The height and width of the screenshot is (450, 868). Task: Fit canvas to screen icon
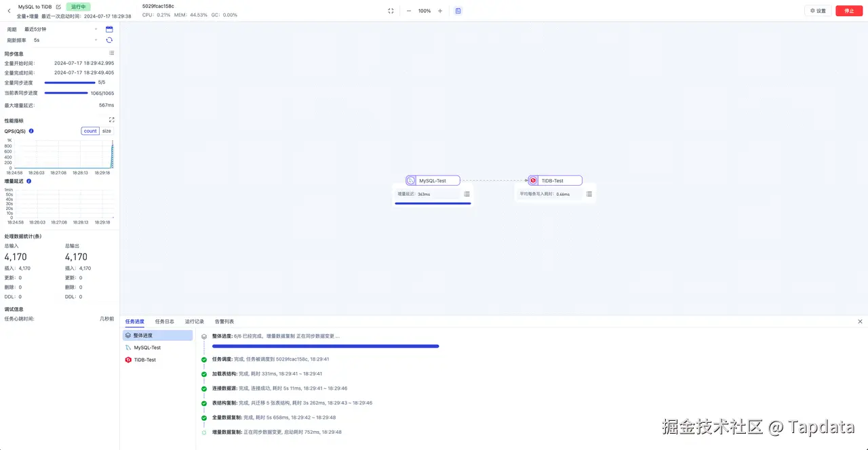pyautogui.click(x=391, y=11)
